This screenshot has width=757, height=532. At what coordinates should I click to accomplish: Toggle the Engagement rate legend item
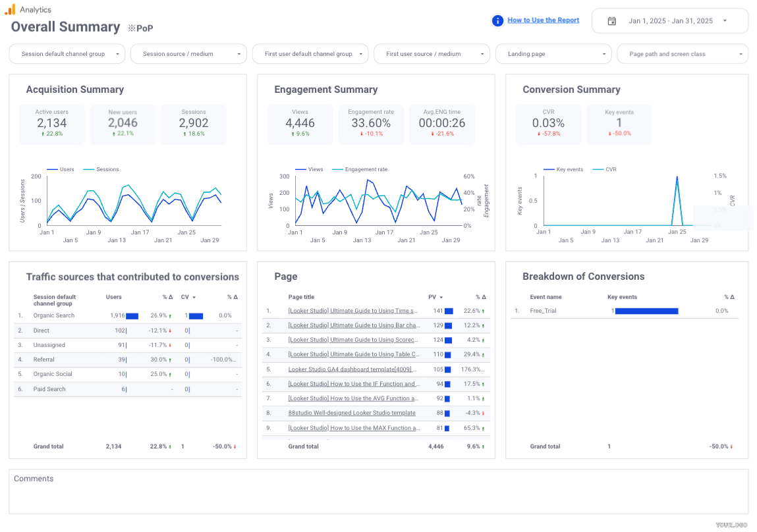[366, 170]
